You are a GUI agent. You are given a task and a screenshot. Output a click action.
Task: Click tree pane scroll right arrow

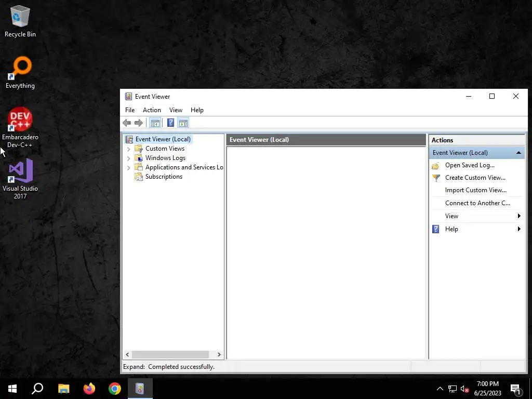219,354
